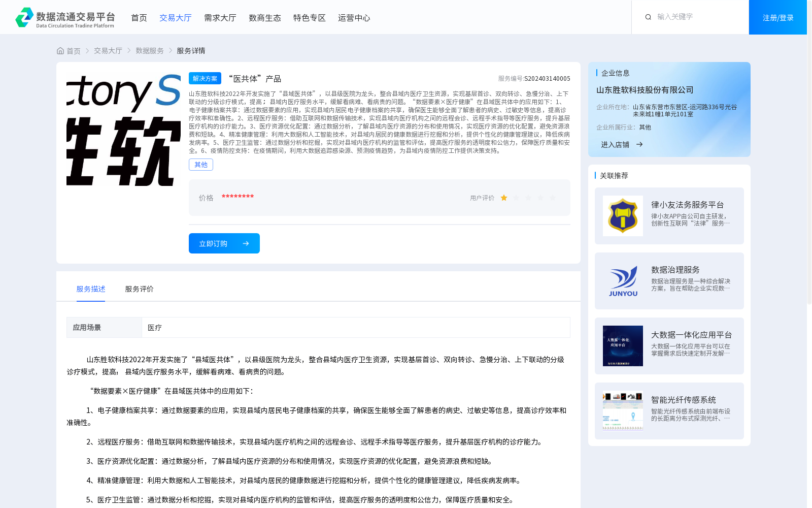Click the 企业信息 section heading
The width and height of the screenshot is (812, 508).
pyautogui.click(x=616, y=73)
